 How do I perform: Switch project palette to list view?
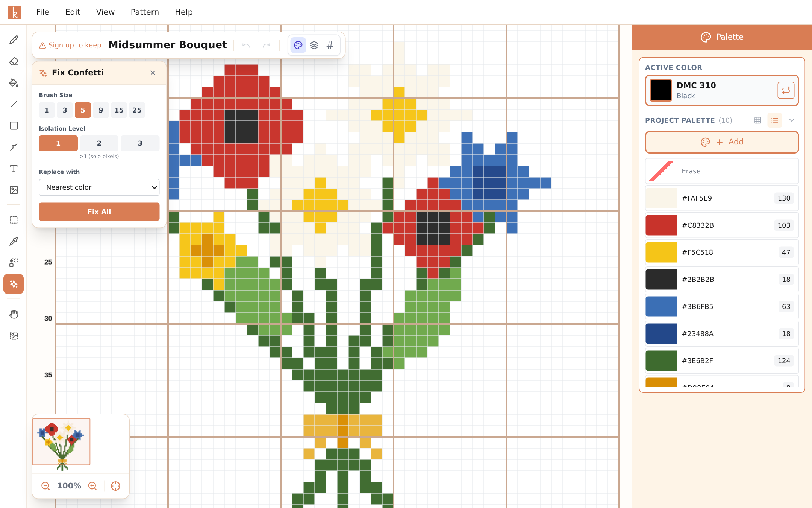pos(775,120)
